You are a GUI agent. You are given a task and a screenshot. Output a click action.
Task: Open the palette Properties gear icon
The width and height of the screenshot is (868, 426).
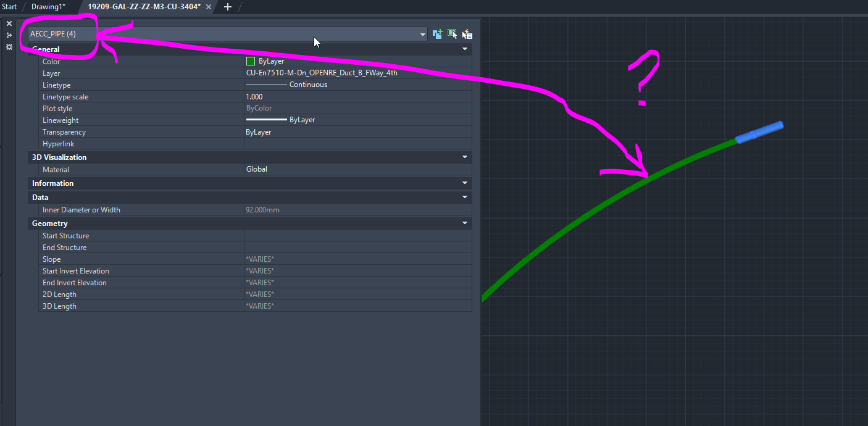tap(9, 47)
